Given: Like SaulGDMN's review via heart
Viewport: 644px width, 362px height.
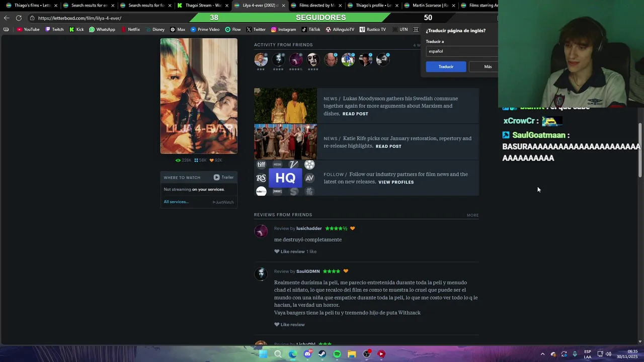Looking at the screenshot, I should click(277, 325).
